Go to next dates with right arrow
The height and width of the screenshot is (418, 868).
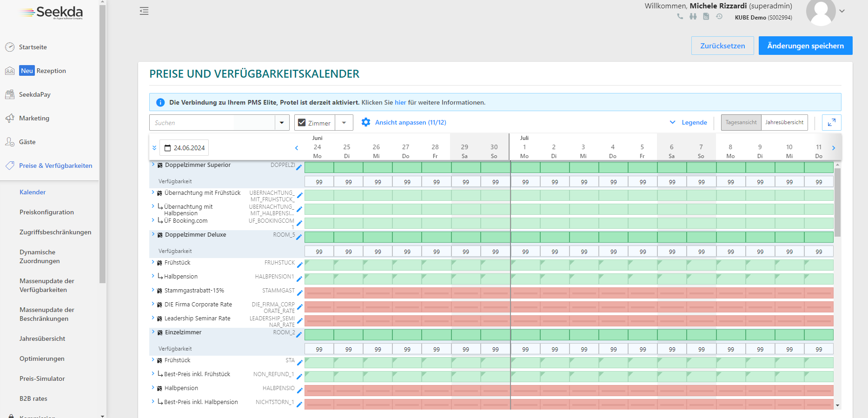(834, 148)
